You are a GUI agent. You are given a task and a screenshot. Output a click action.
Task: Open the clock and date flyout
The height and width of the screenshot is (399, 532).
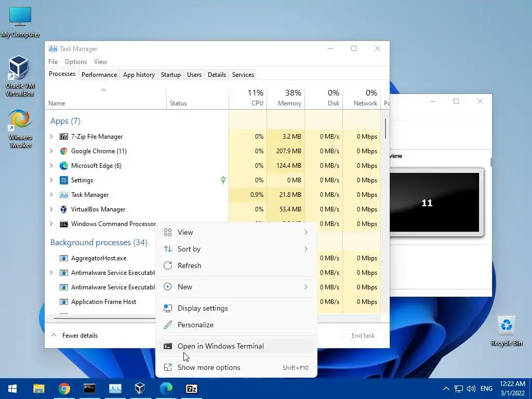(x=512, y=389)
